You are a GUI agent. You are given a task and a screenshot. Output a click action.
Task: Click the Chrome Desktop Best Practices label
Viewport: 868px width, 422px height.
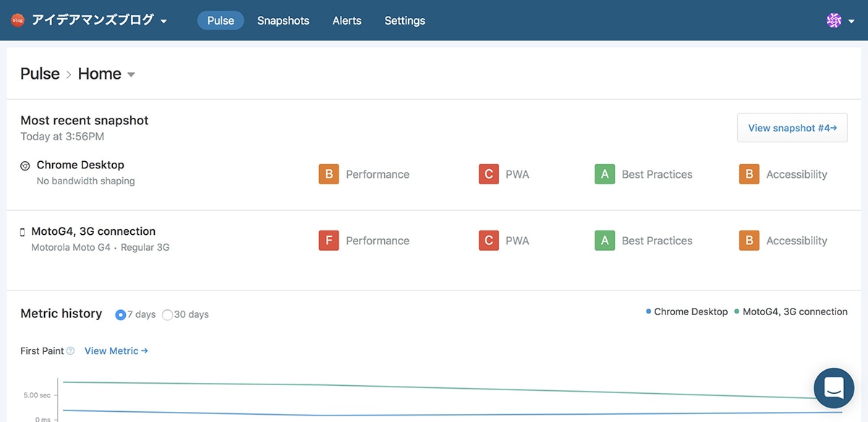pyautogui.click(x=658, y=174)
